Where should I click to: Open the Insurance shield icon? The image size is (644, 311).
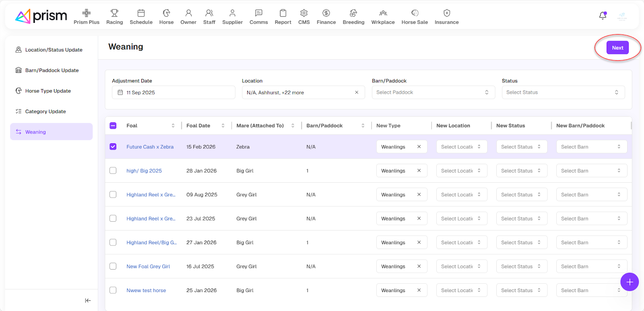tap(446, 13)
